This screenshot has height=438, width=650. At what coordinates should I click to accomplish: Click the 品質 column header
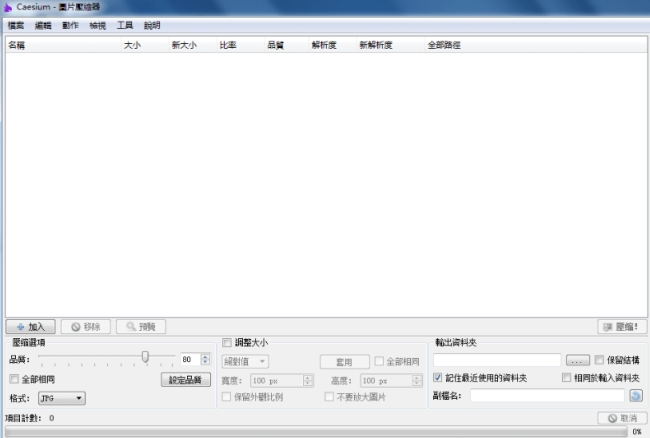[287, 45]
